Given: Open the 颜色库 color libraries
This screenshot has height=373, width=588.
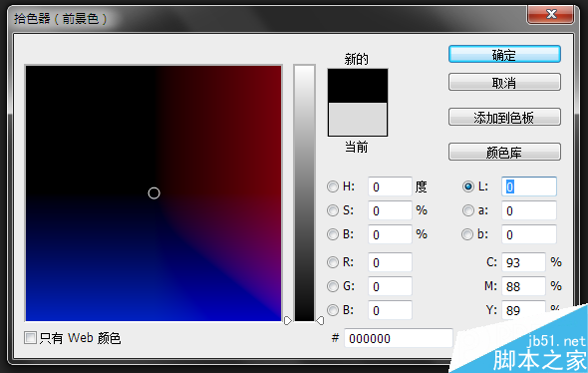Looking at the screenshot, I should [504, 152].
